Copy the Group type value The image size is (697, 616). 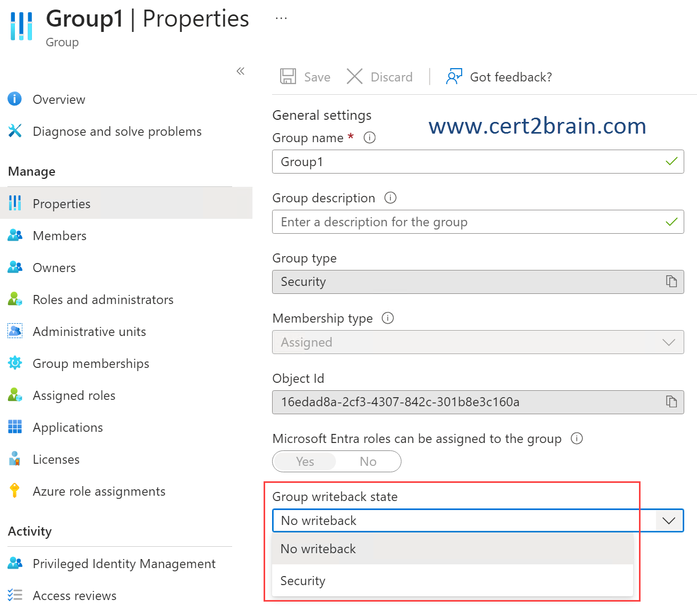670,282
